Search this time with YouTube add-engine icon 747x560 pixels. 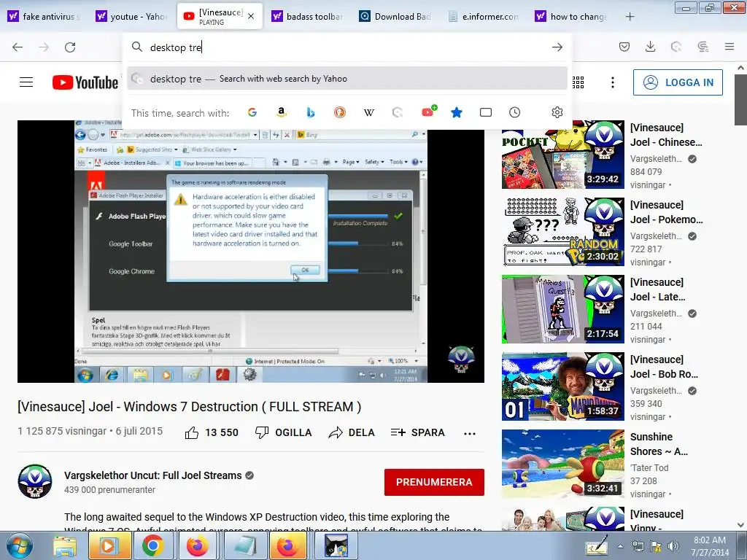click(x=429, y=112)
